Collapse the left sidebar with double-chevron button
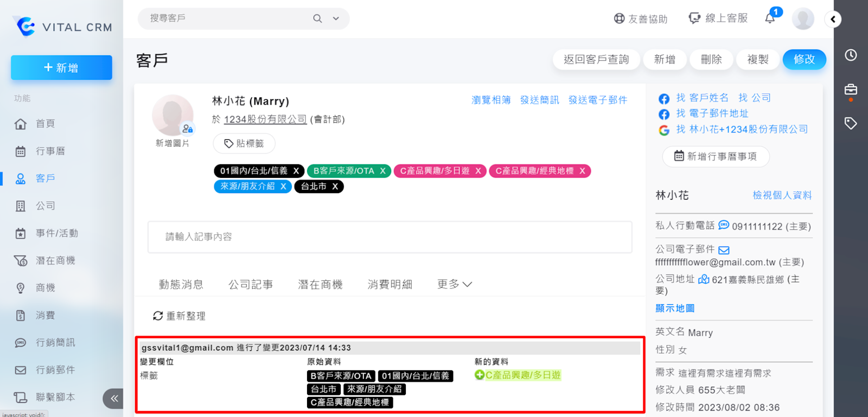The height and width of the screenshot is (417, 868). 113,399
